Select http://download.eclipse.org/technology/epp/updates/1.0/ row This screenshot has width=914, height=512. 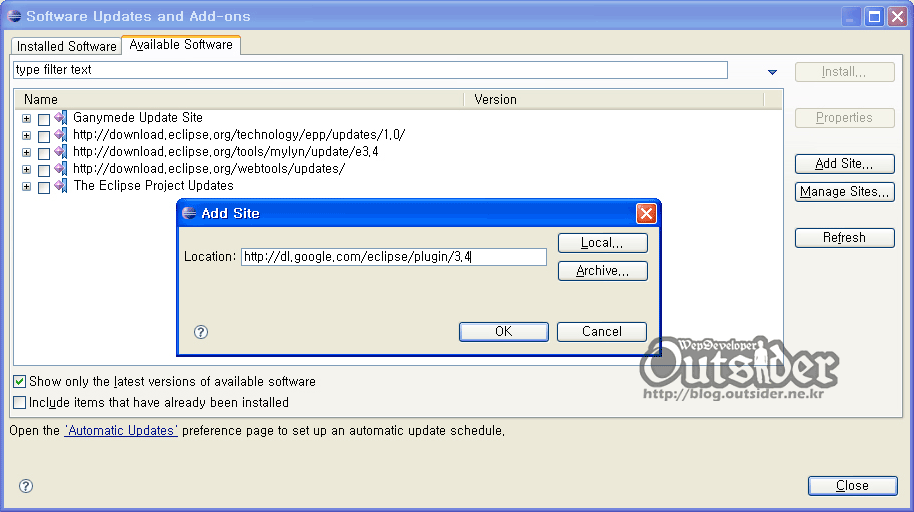click(239, 135)
